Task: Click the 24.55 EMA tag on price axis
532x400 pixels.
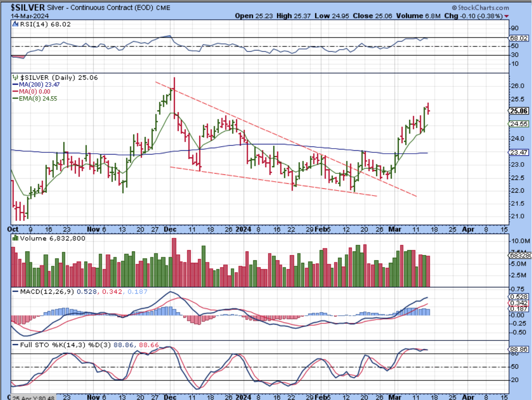Action: pos(518,124)
